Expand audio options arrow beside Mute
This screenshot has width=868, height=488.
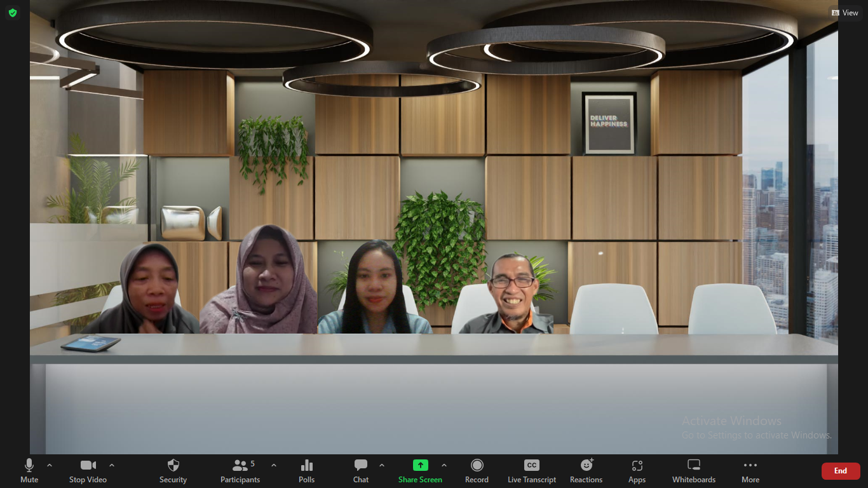click(x=50, y=465)
